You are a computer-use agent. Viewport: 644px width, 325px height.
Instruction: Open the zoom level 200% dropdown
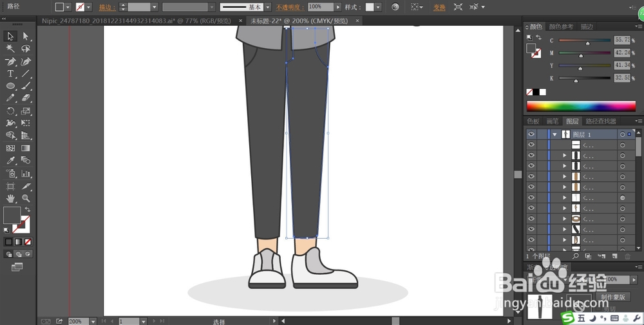(93, 321)
